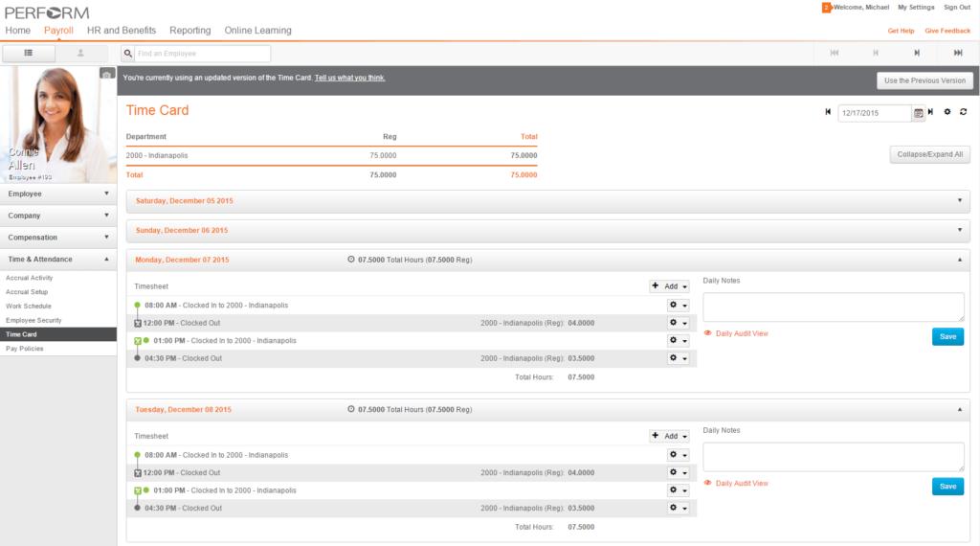Switch to the list view toggle button
This screenshot has height=546, width=980.
(x=28, y=54)
